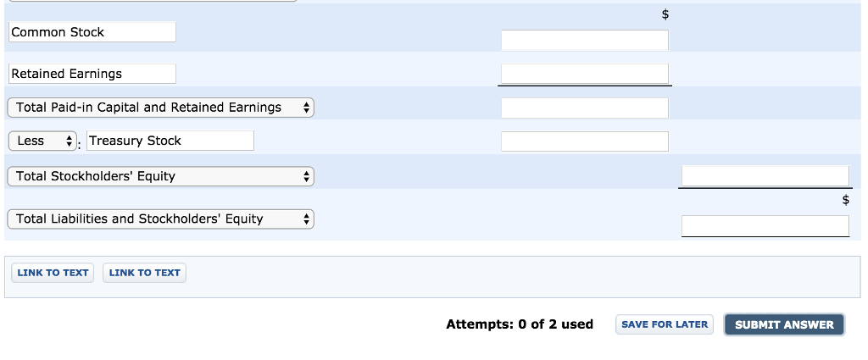Click arrows on Total Stockholders' Equity selector
The image size is (868, 360).
(306, 176)
